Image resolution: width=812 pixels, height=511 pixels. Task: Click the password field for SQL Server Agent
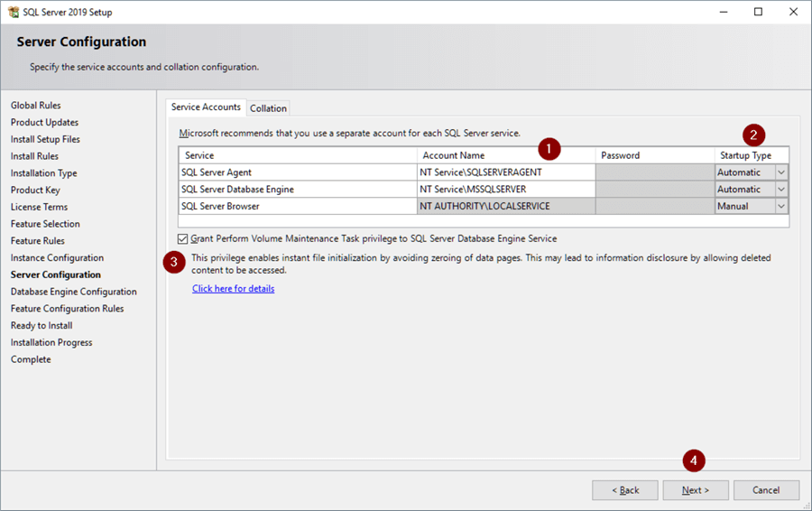(x=655, y=172)
